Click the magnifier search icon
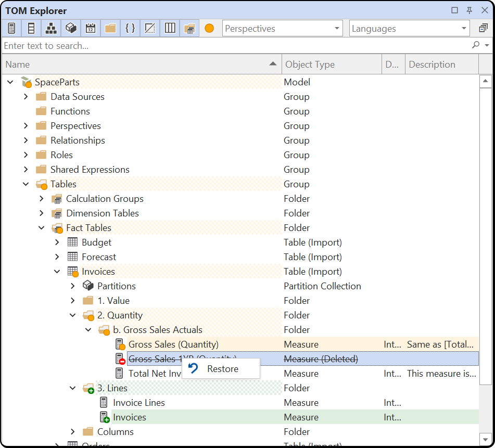495x448 pixels. (x=476, y=45)
